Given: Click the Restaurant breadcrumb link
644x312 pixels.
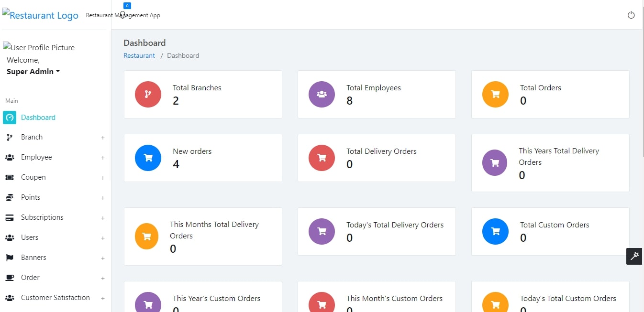Looking at the screenshot, I should [x=139, y=55].
